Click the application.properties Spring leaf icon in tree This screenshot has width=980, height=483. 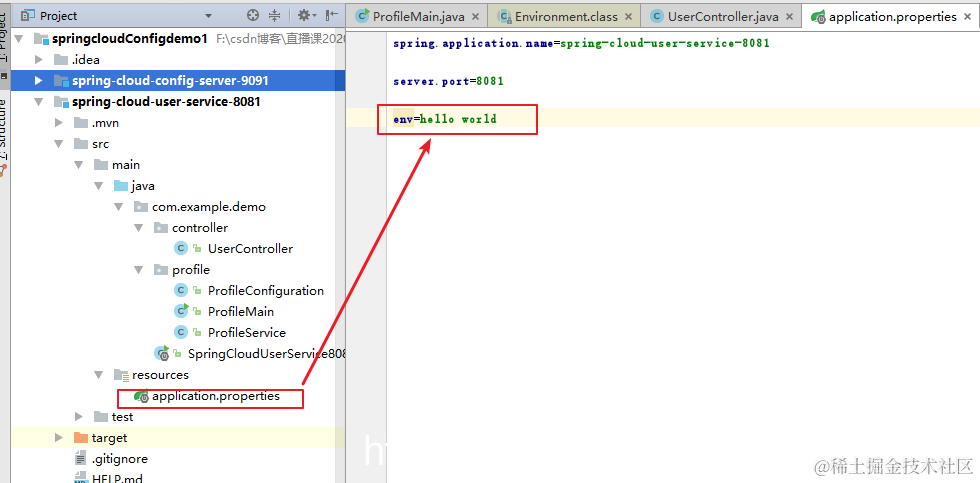[x=141, y=396]
